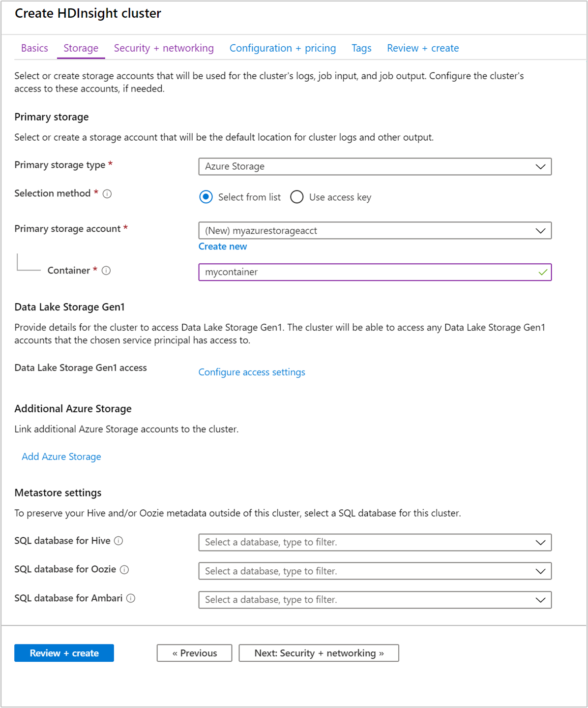Click the Create new link
Image resolution: width=588 pixels, height=708 pixels.
223,246
